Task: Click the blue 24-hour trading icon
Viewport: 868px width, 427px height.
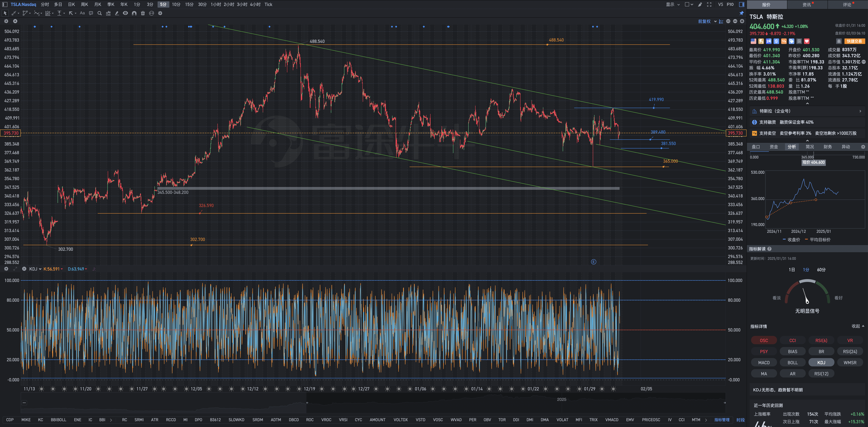Action: [x=769, y=41]
